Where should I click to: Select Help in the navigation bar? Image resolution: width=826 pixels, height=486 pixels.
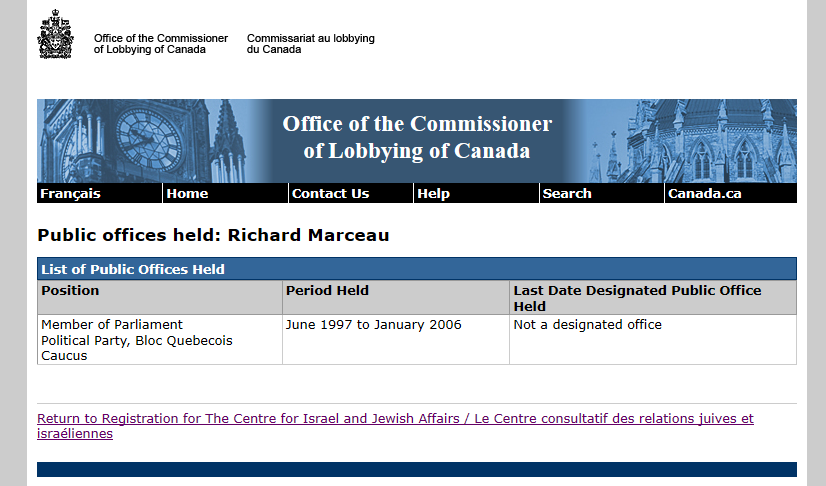pyautogui.click(x=434, y=193)
